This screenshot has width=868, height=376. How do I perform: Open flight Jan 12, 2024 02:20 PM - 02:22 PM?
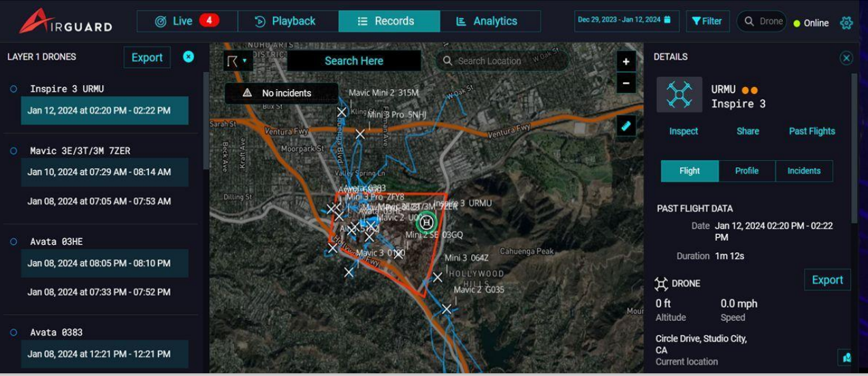coord(105,110)
